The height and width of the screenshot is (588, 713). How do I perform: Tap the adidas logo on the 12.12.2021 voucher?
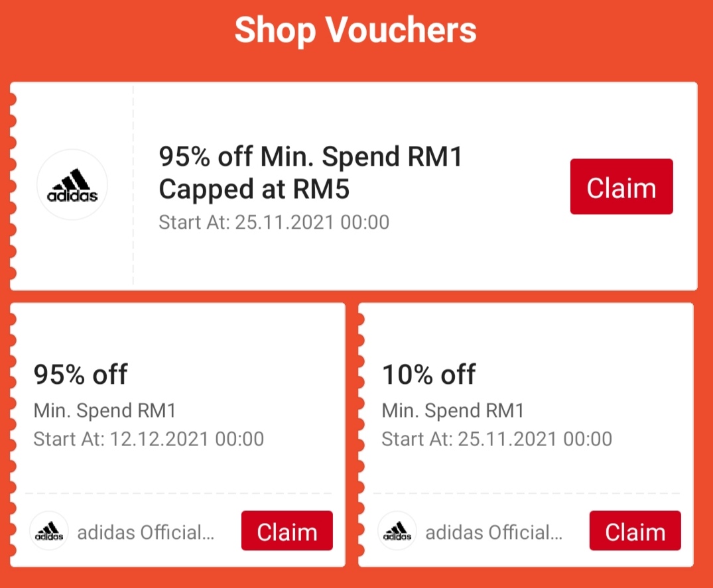[49, 531]
